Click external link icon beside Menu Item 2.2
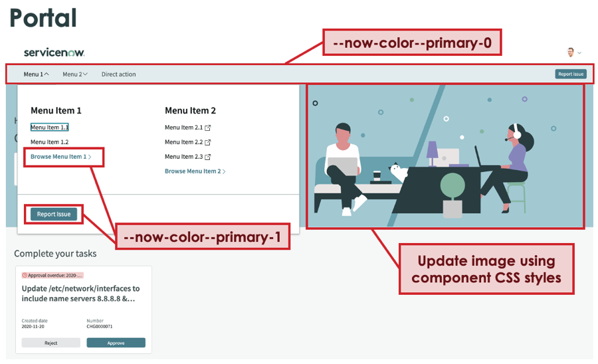 [208, 142]
